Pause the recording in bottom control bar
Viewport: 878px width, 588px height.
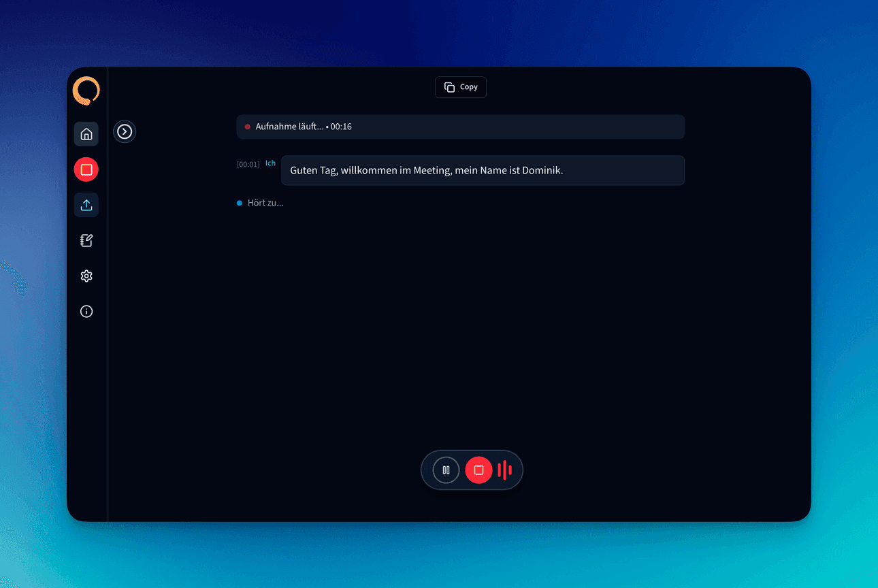coord(446,470)
